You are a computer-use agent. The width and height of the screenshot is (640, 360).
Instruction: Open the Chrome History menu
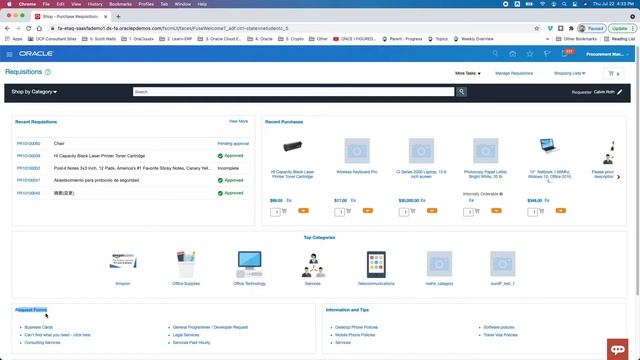click(x=95, y=4)
